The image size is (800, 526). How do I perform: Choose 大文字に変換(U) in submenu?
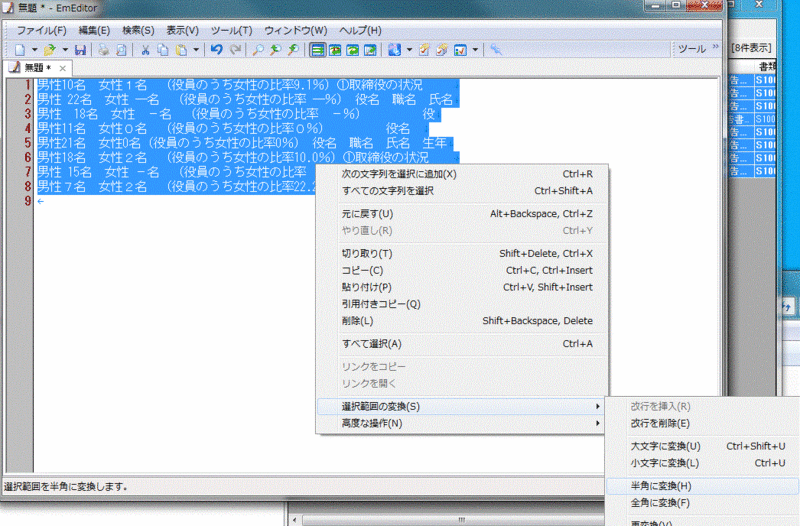tap(703, 446)
